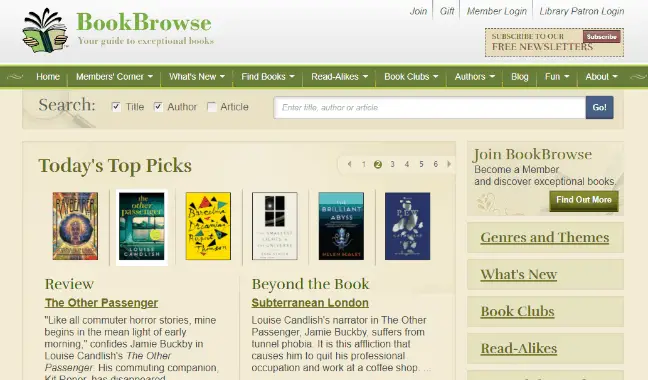Click the BookBrowse site title text
This screenshot has height=380, width=648.
coord(144,22)
